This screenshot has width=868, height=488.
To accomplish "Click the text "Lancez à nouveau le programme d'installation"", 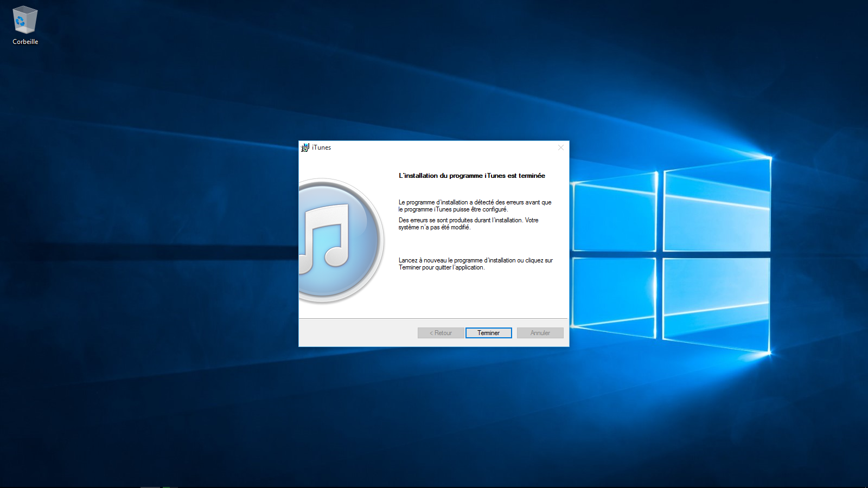I will point(457,260).
